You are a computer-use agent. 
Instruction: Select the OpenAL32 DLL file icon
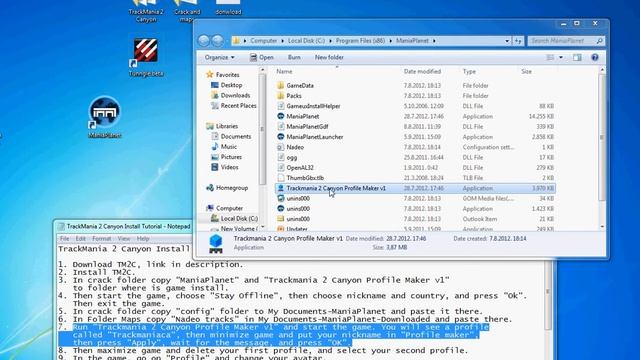(x=280, y=167)
